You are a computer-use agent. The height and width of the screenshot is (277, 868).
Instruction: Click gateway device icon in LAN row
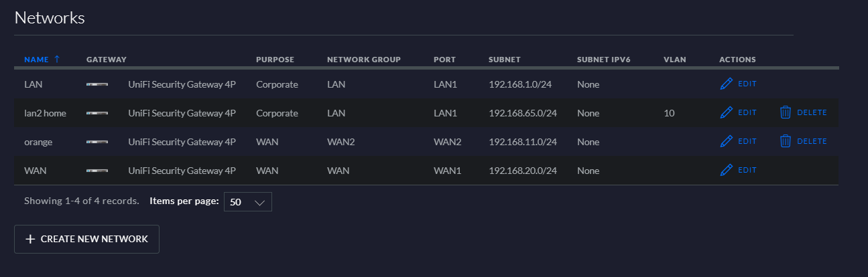click(x=97, y=84)
